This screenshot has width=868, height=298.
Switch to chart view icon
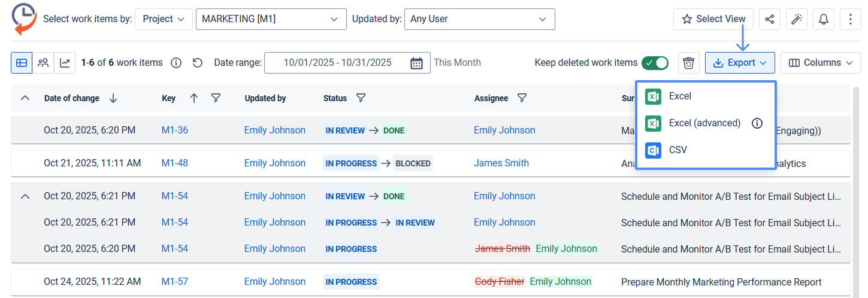click(x=65, y=63)
